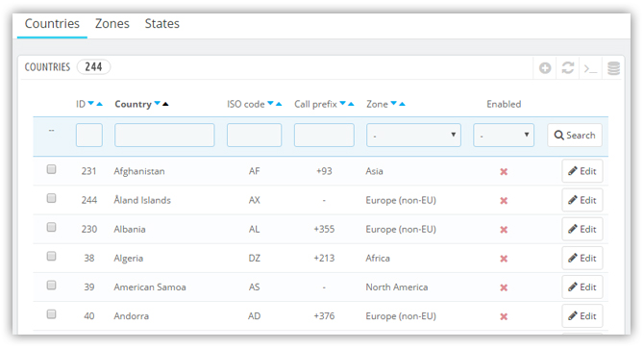The width and height of the screenshot is (644, 349).
Task: Click the Enabled column header
Action: click(x=504, y=104)
